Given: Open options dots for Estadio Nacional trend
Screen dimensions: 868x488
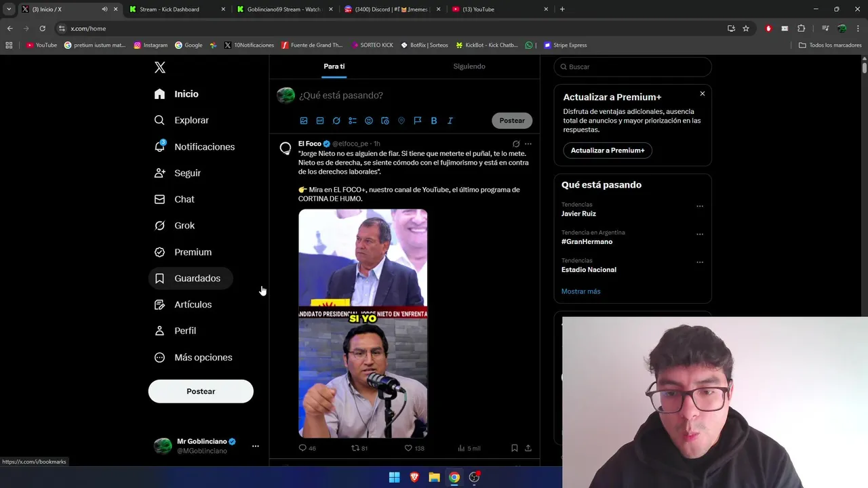Looking at the screenshot, I should tap(700, 262).
